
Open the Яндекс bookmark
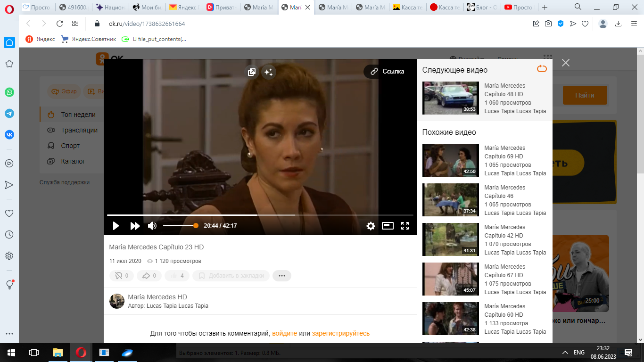[41, 39]
